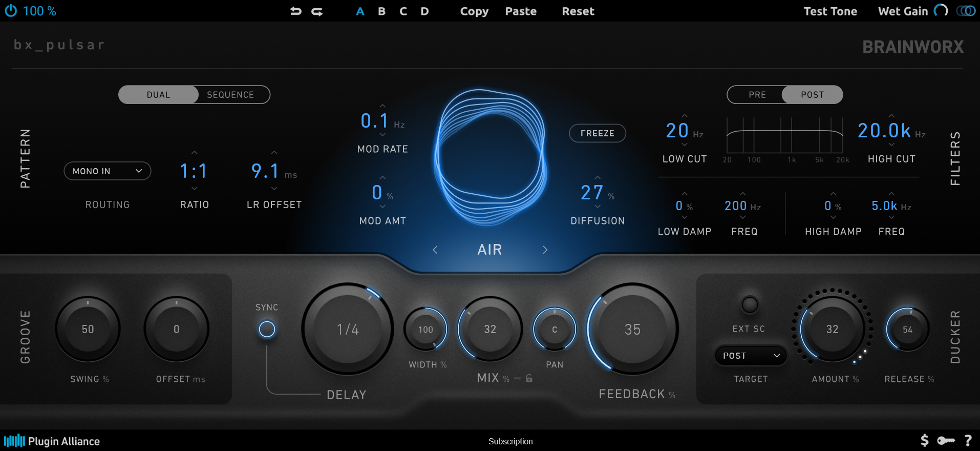The height and width of the screenshot is (451, 980).
Task: Select preset slot D
Action: tap(424, 11)
